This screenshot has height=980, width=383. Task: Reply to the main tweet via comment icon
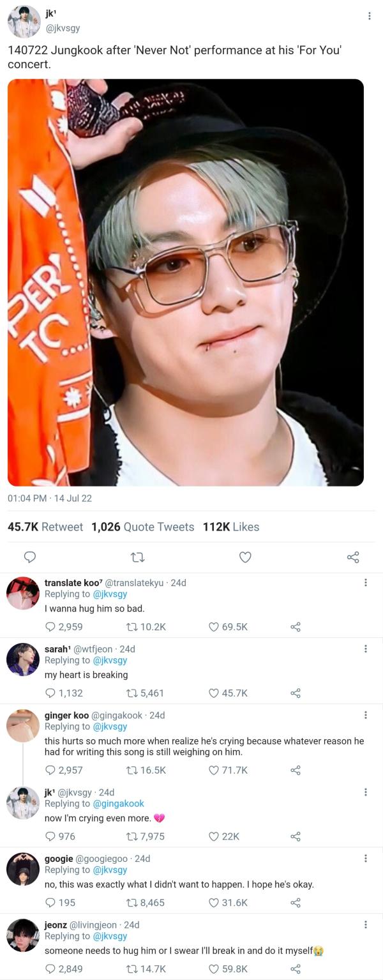point(29,557)
